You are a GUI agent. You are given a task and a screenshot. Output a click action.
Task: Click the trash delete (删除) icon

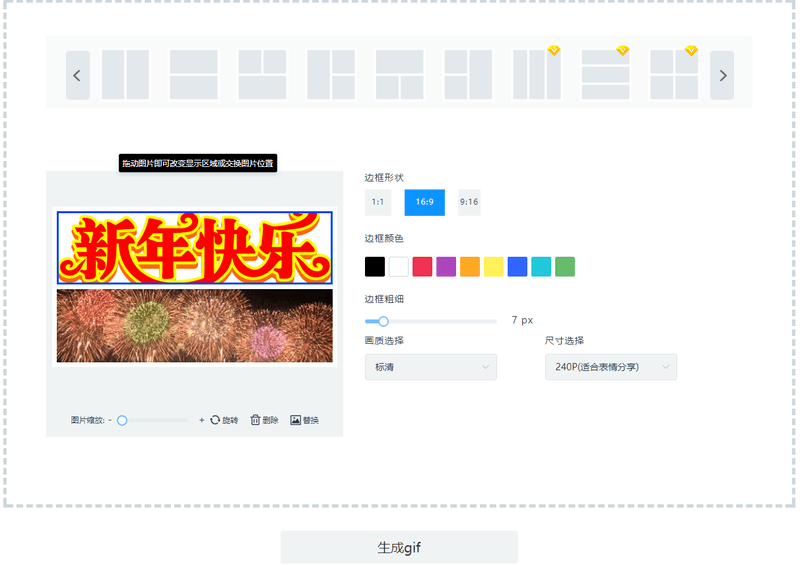[255, 420]
